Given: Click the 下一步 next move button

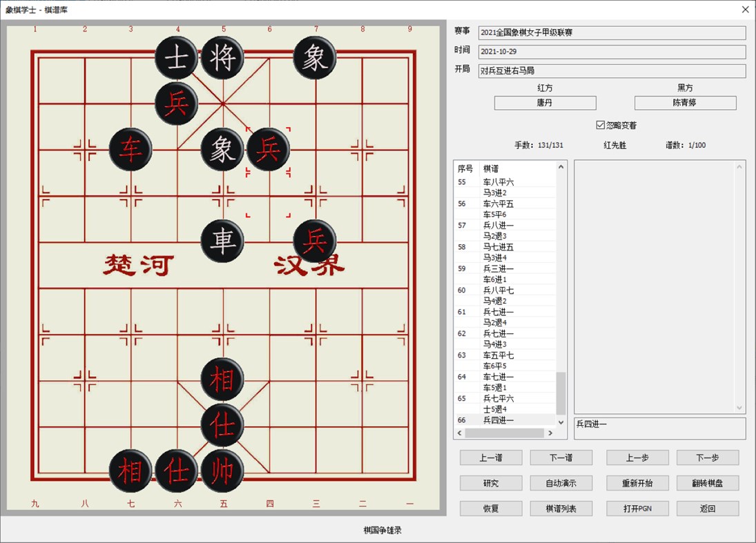Looking at the screenshot, I should tap(708, 457).
